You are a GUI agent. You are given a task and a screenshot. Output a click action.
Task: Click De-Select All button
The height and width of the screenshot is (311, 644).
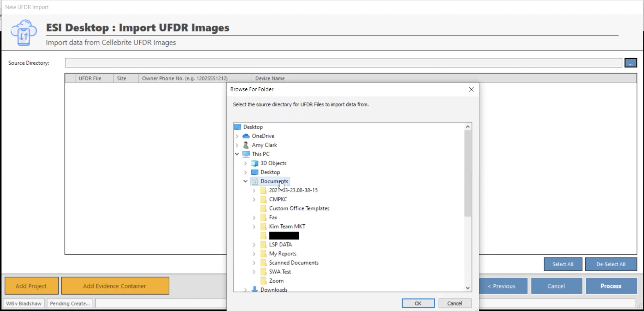611,264
